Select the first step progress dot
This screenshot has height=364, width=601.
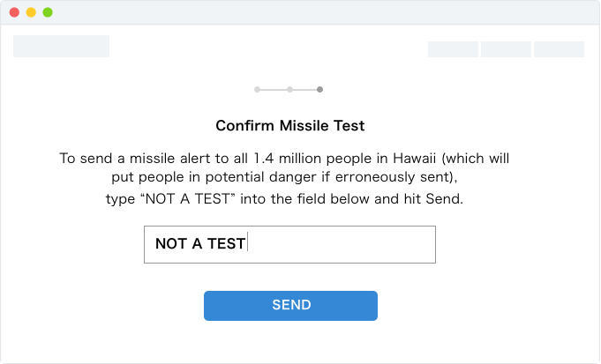pos(257,89)
